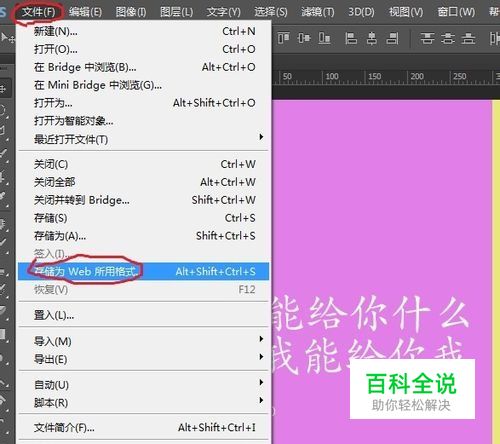Screen dimensions: 500x444
Task: Click distribute top edges icon
Action: pyautogui.click(x=427, y=38)
